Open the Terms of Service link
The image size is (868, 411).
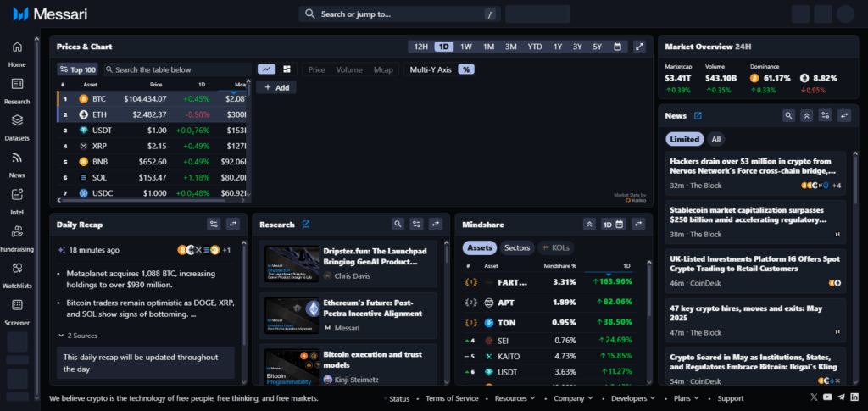click(x=451, y=398)
